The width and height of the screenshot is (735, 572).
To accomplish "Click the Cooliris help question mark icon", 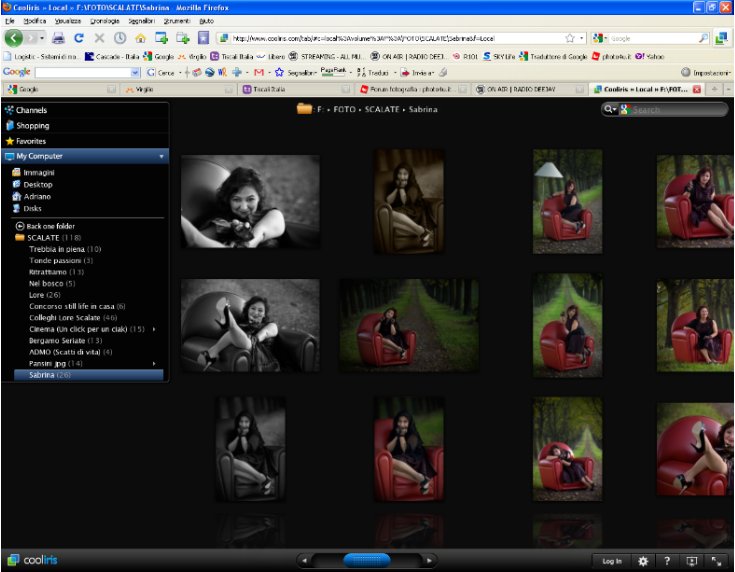I will [667, 561].
